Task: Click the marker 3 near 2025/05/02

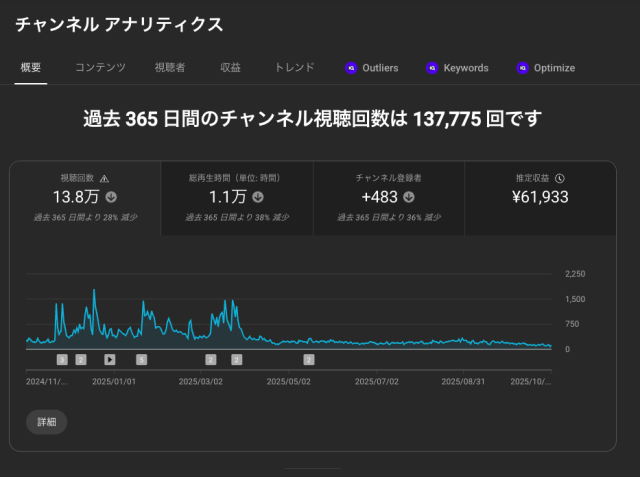Action: tap(309, 359)
